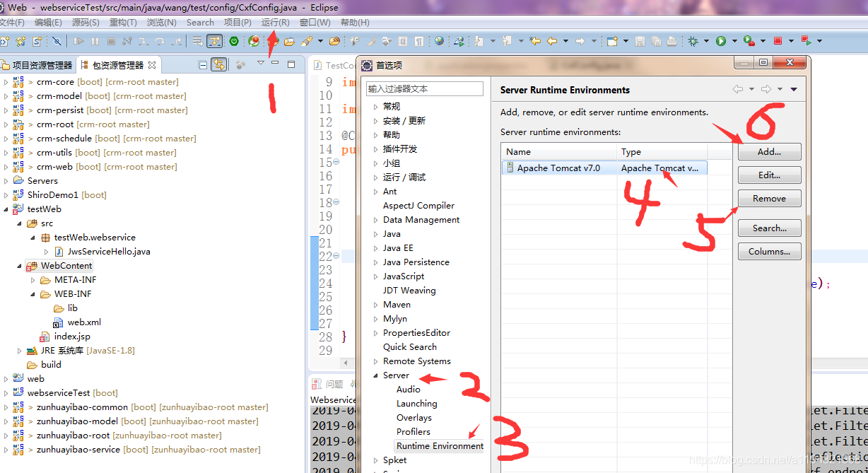
Task: Click the Suspend icon in the toolbar
Action: [x=95, y=41]
